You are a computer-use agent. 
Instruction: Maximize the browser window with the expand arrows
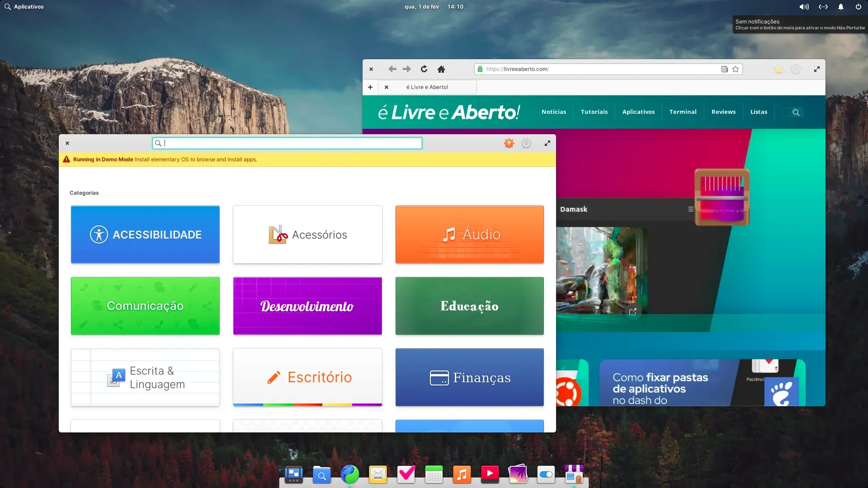tap(817, 69)
